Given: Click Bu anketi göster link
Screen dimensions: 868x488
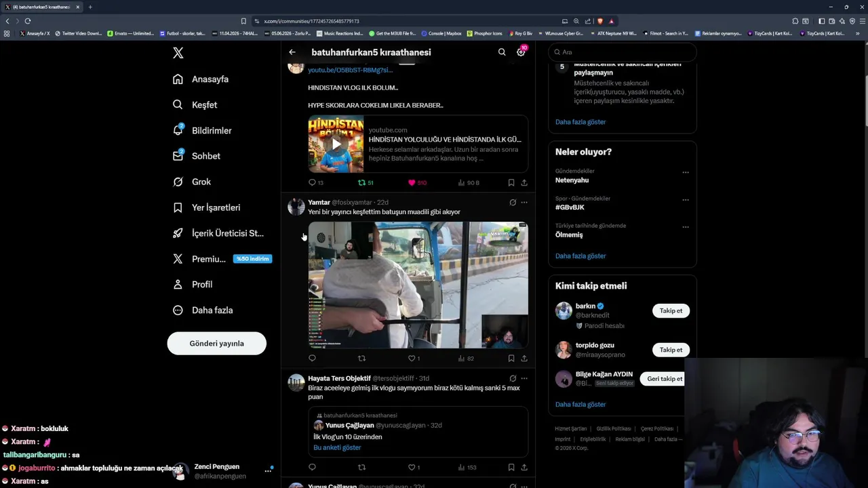Looking at the screenshot, I should click(x=337, y=447).
